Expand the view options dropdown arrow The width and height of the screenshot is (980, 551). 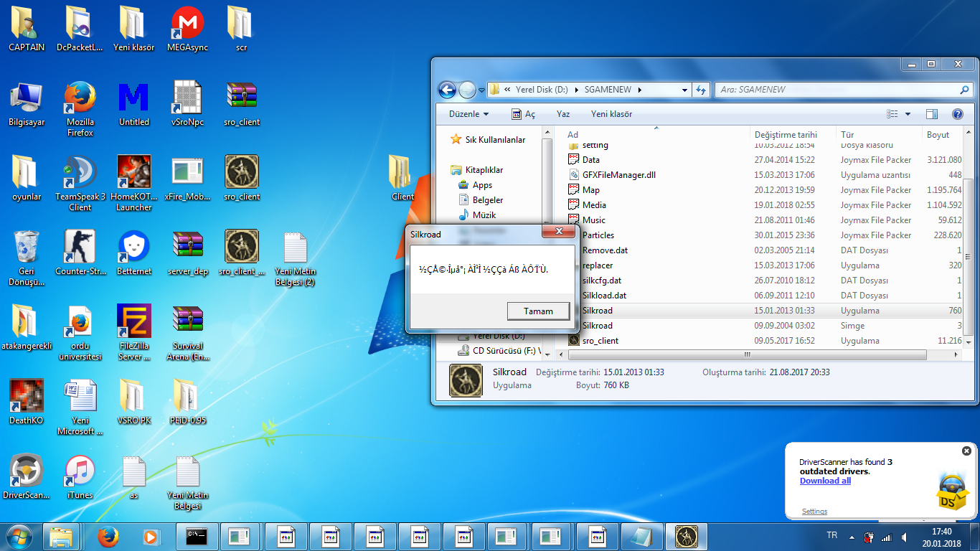908,114
